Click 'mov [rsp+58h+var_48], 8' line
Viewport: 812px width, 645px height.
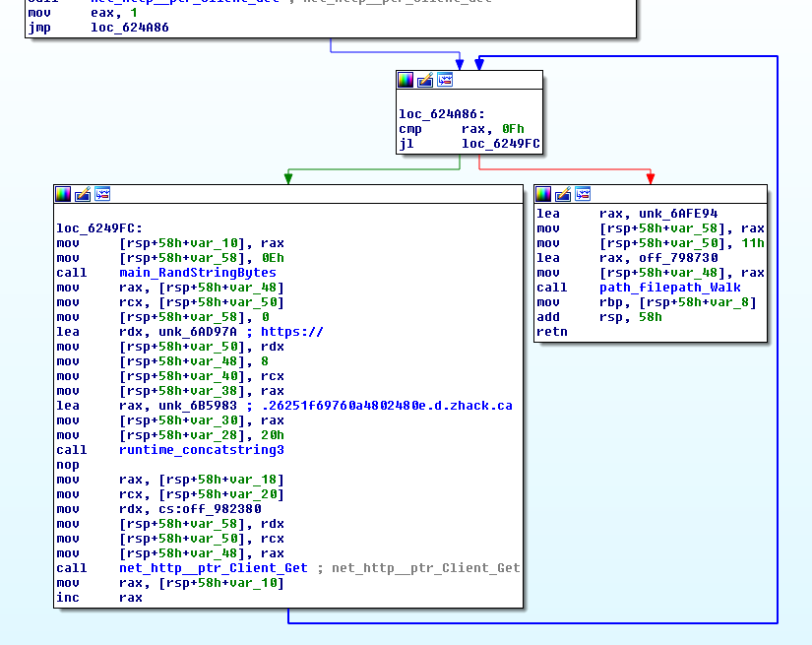162,361
